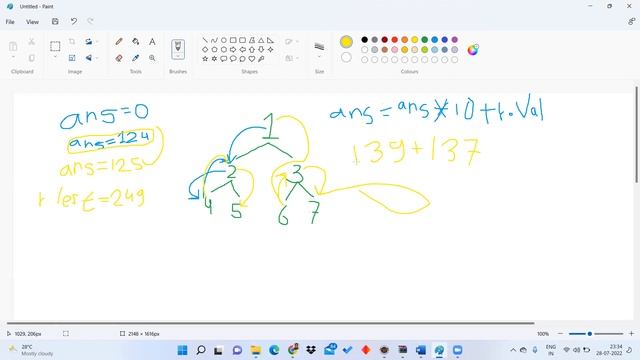640x360 pixels.
Task: Show hidden system tray icons
Action: (x=513, y=350)
